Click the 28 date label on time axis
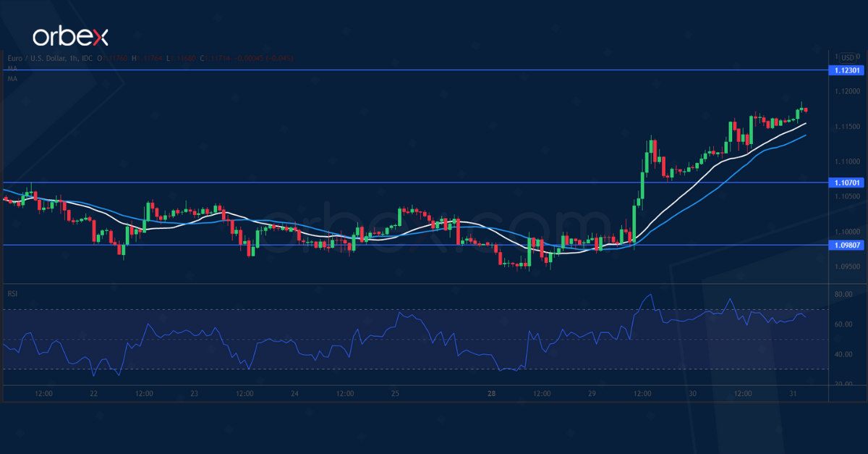 click(490, 394)
